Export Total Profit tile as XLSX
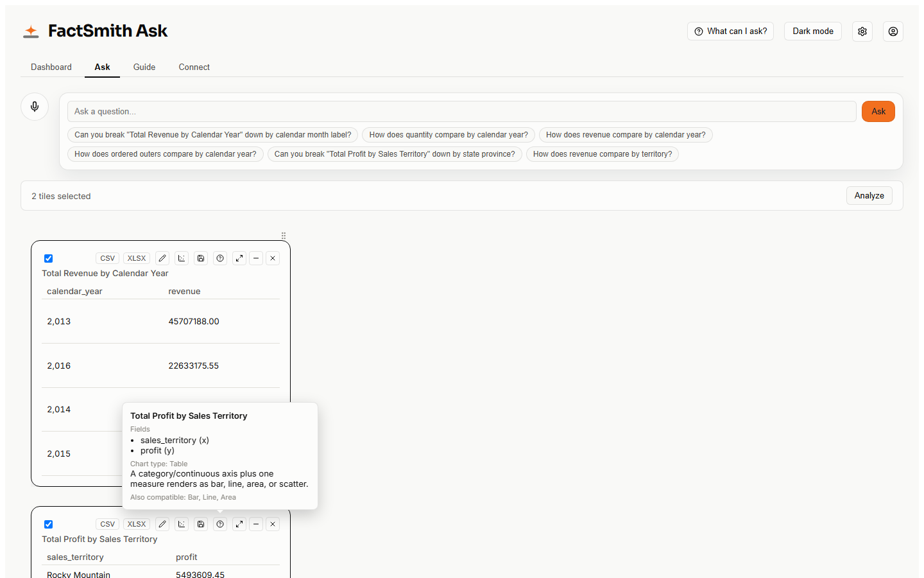The height and width of the screenshot is (578, 924). [x=137, y=524]
